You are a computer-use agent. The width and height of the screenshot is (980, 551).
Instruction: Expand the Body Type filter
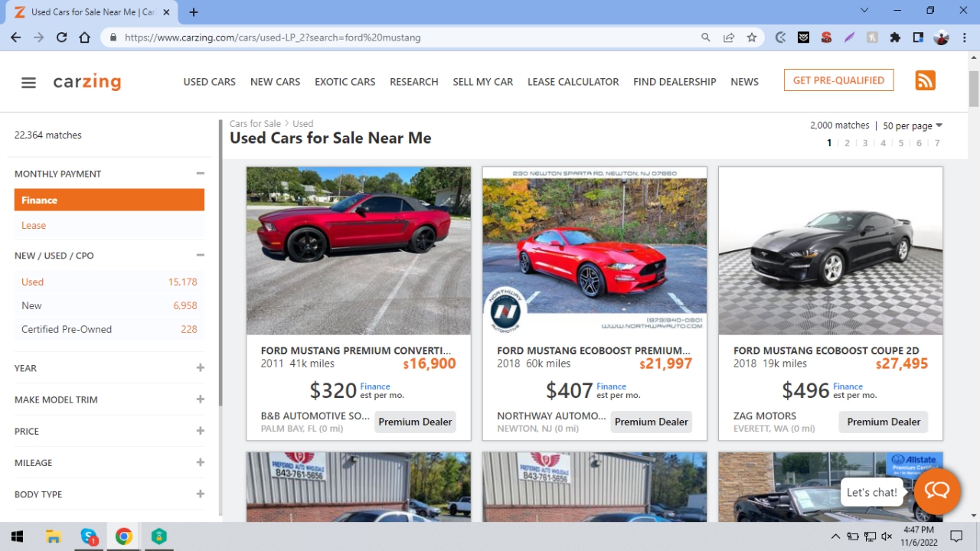point(200,494)
